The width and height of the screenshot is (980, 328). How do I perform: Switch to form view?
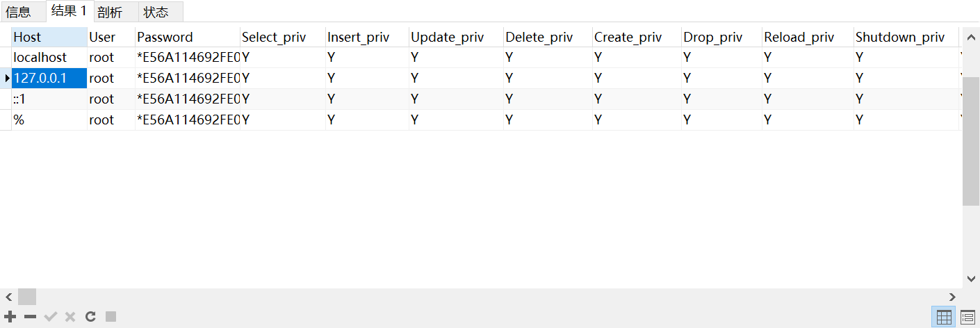click(x=967, y=317)
